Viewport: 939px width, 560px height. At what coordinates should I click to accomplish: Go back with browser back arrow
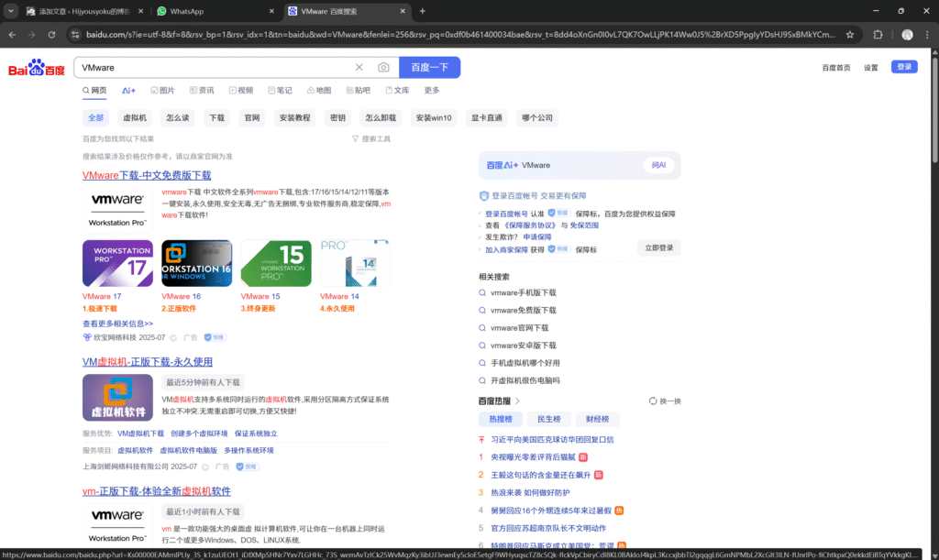point(12,35)
